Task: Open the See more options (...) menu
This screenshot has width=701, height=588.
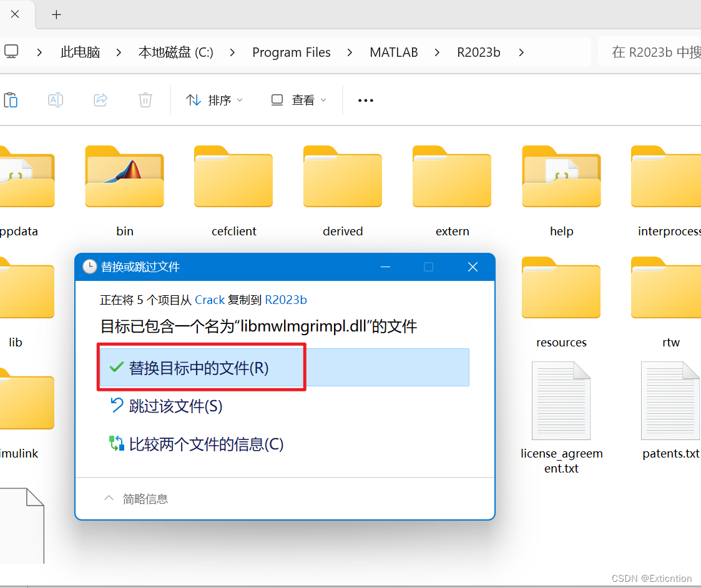Action: (x=365, y=100)
